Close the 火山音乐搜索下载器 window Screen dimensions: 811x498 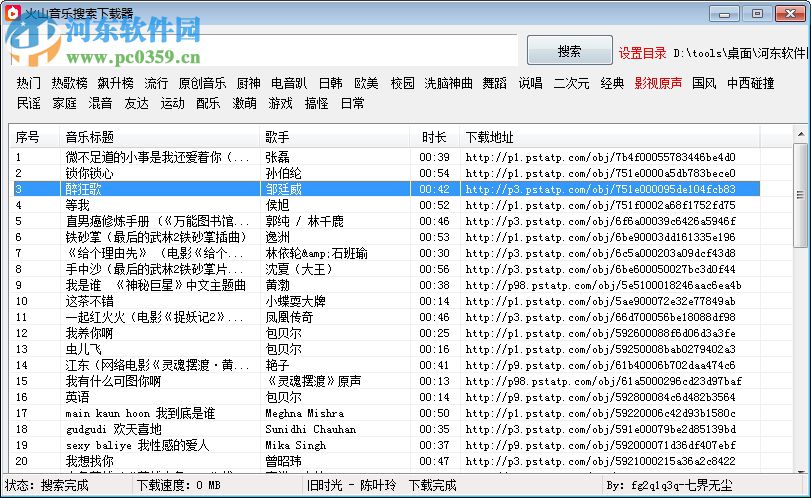790,14
